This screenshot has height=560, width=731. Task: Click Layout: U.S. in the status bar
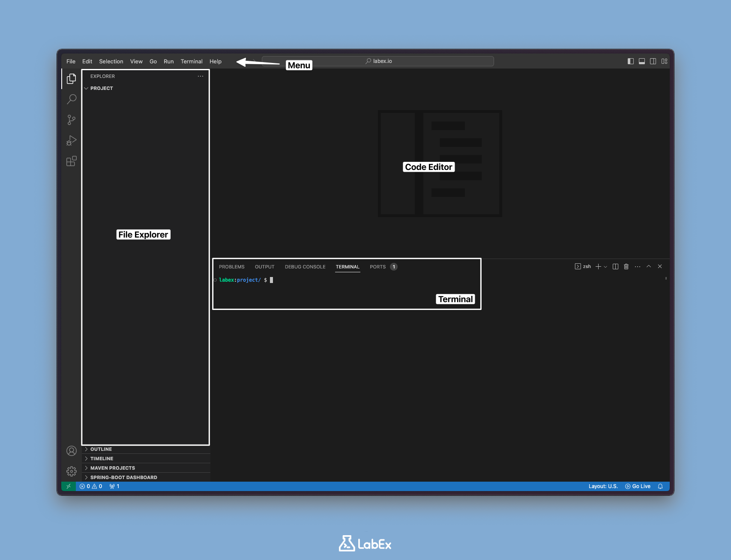[603, 486]
